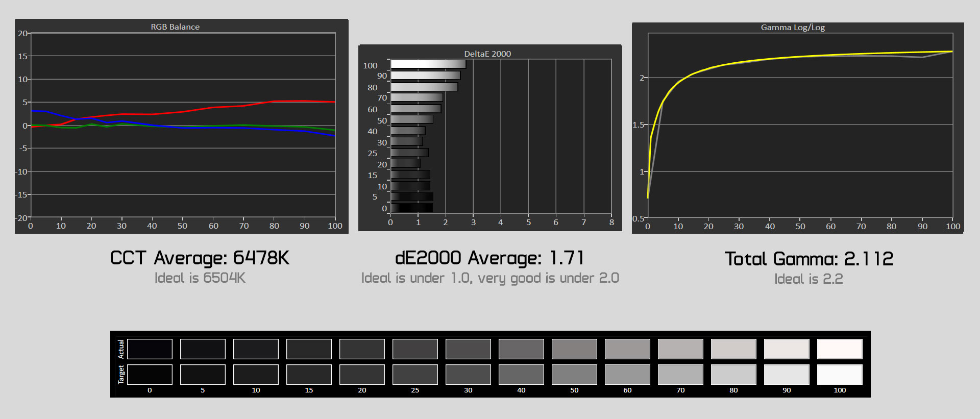Click the CCT Average: 6478K text
Screen dimensions: 980x419
[x=200, y=258]
